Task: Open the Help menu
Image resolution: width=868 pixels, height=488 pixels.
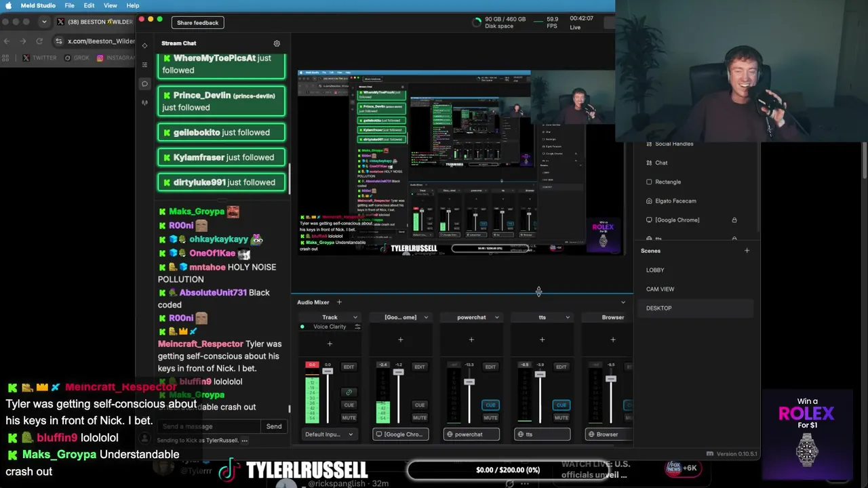Action: (x=133, y=5)
